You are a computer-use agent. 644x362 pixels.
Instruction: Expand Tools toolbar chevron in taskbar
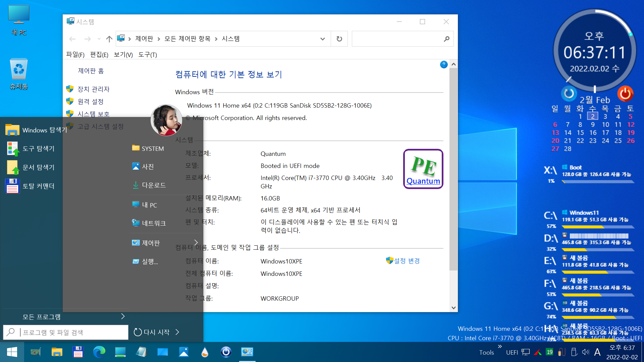500,347
